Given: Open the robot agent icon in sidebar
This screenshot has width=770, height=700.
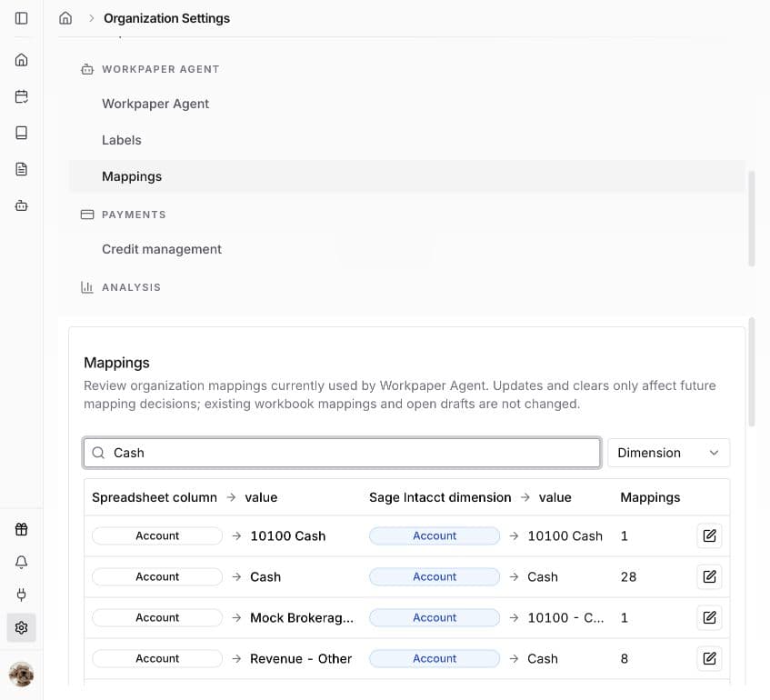Looking at the screenshot, I should (21, 205).
